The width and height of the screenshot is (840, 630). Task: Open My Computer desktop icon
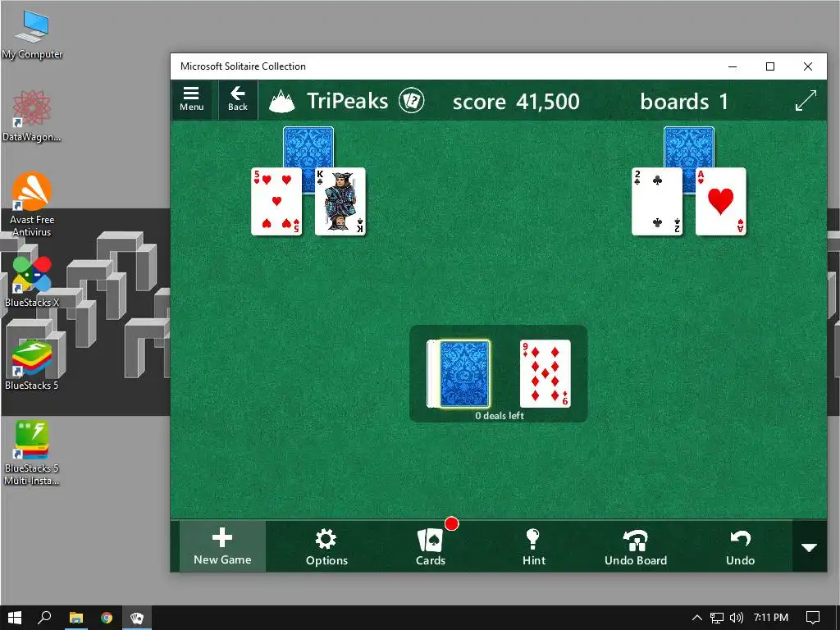[x=32, y=35]
